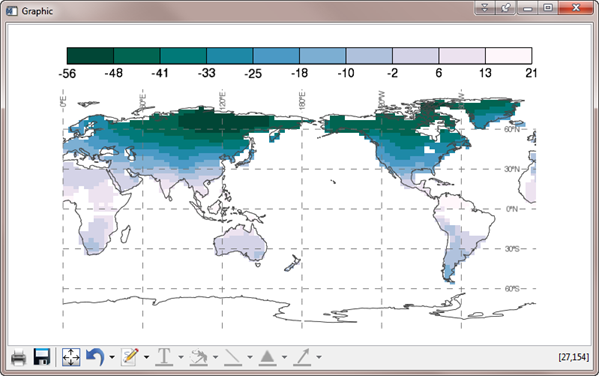
Task: Click the colorbar segment between -33 and -25
Action: point(230,56)
